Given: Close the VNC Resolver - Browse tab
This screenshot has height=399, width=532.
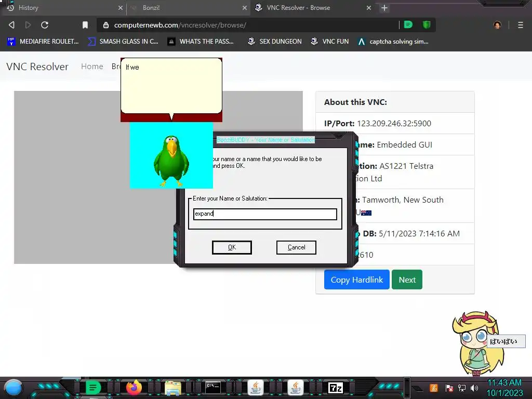Looking at the screenshot, I should click(369, 8).
